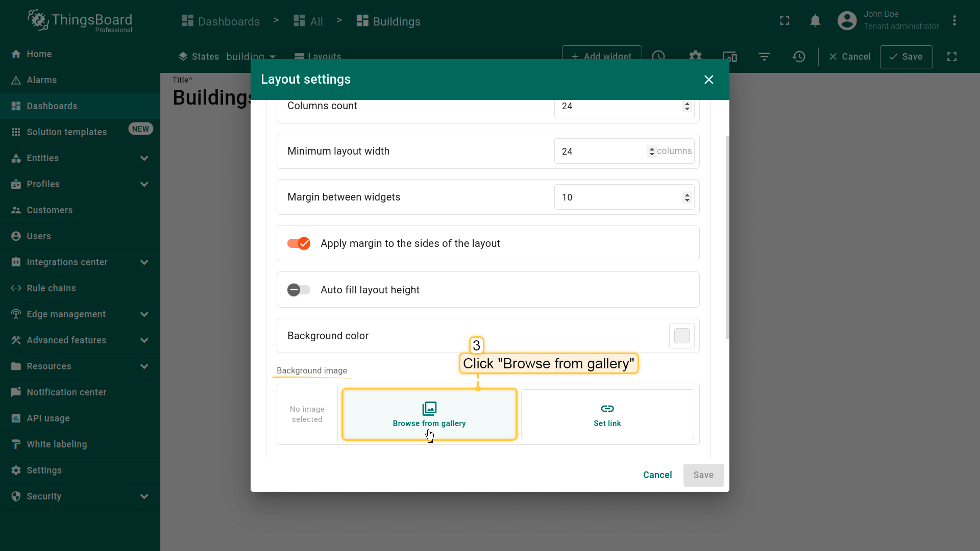Open the user menu three-dots icon
980x551 pixels.
pos(954,21)
